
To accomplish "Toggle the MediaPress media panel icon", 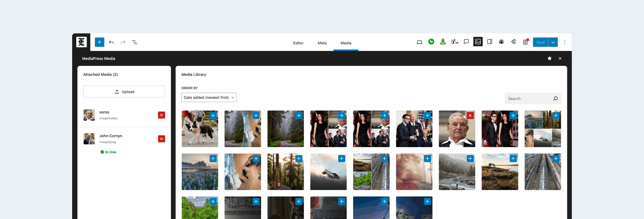I will click(x=478, y=42).
